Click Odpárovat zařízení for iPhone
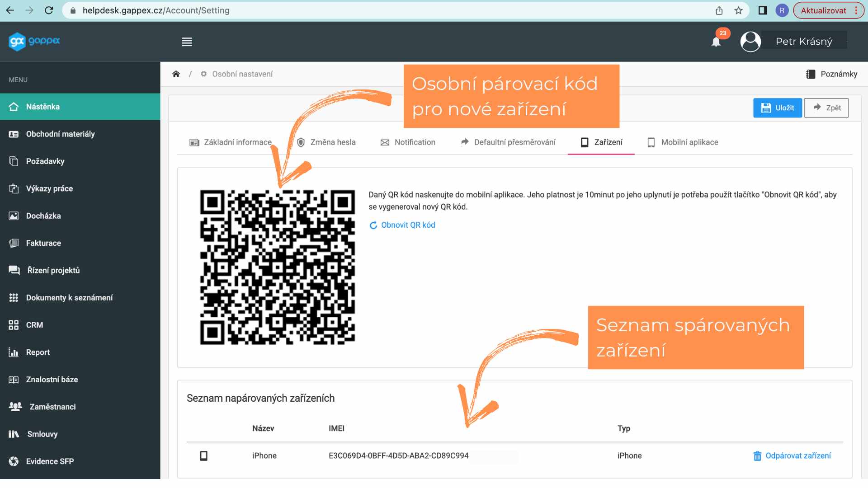The height and width of the screenshot is (488, 868). pos(792,456)
